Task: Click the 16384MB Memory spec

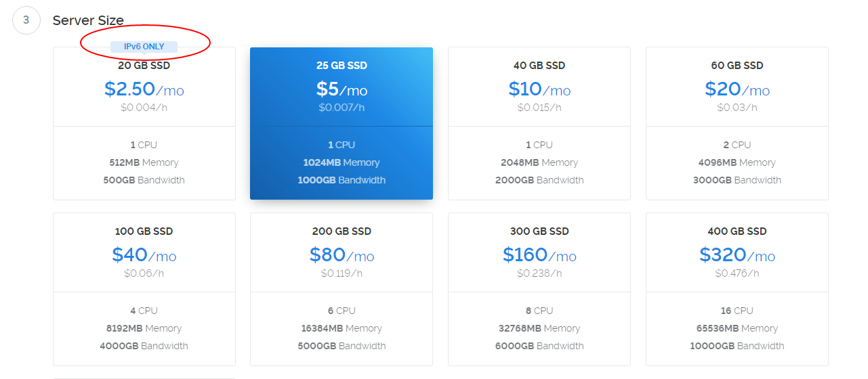Action: pos(342,328)
